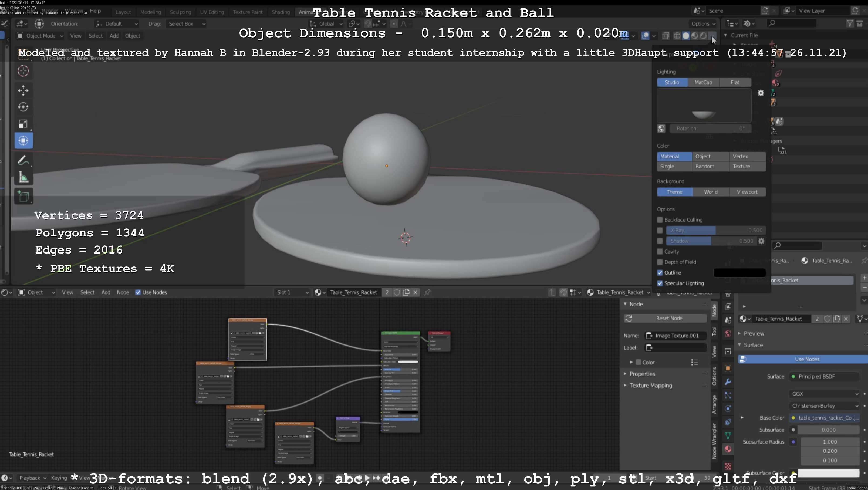Collapse Surface panel
868x490 pixels.
click(753, 345)
